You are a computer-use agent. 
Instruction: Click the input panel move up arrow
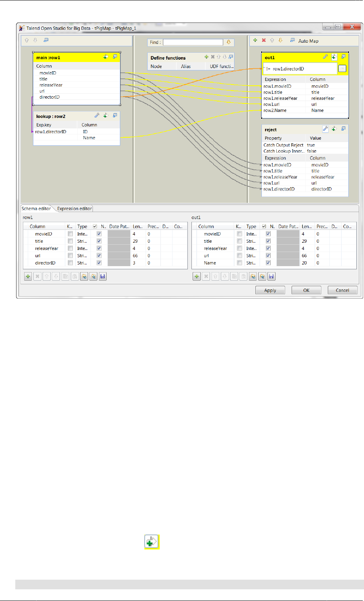27,40
